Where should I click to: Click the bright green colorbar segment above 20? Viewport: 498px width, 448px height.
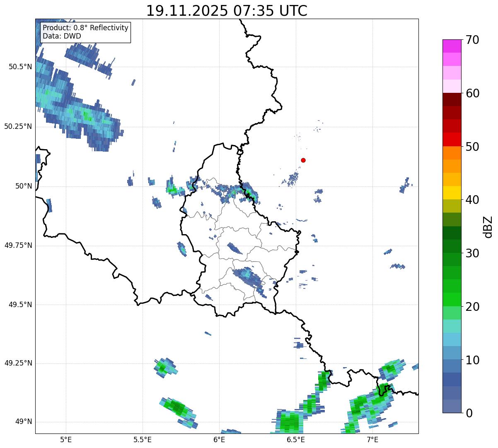(452, 300)
